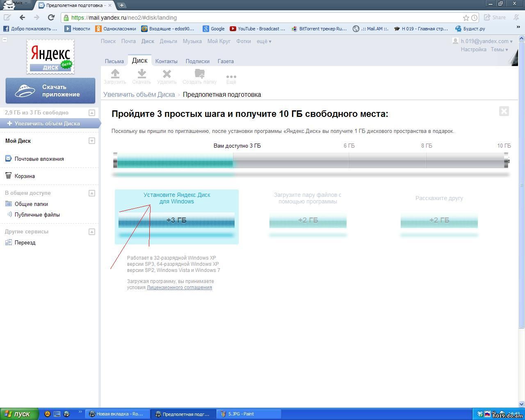Open Почта in the top services menu
Image resolution: width=525 pixels, height=420 pixels.
coord(128,41)
